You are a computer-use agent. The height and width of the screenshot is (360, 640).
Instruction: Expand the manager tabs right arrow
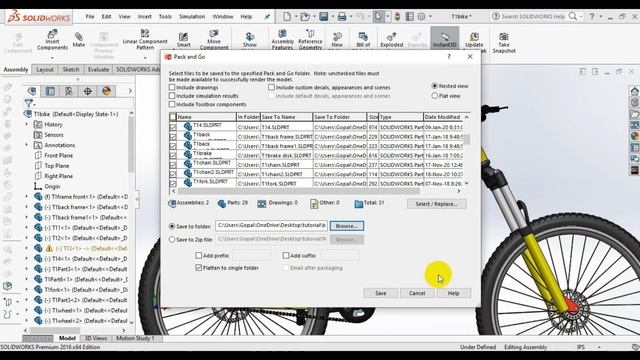click(130, 91)
